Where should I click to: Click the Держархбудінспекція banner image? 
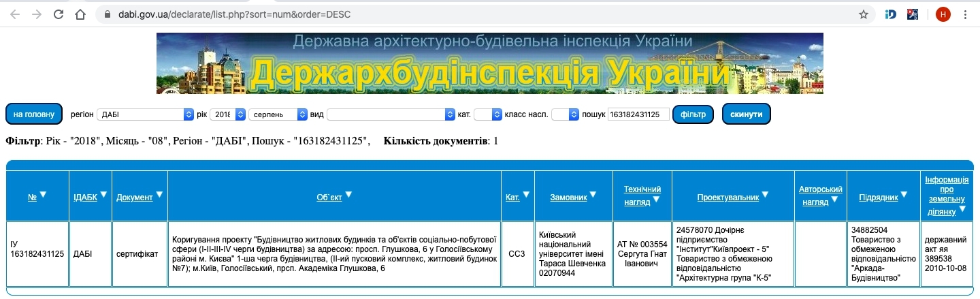point(489,63)
